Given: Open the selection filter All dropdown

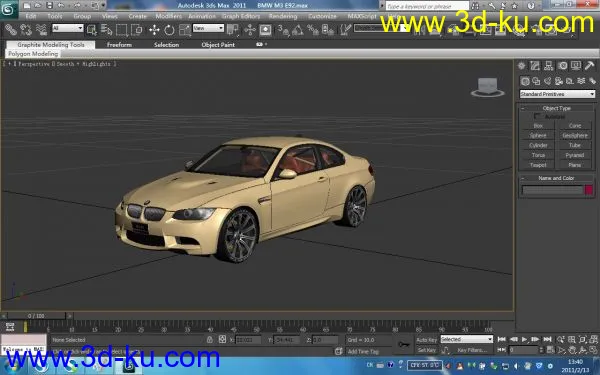Looking at the screenshot, I should pyautogui.click(x=67, y=28).
